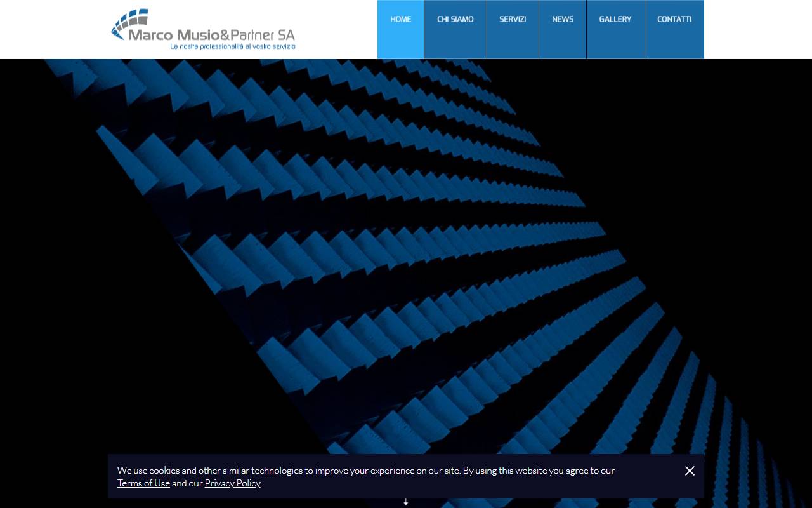Viewport: 812px width, 508px height.
Task: Click the Marco Musio & Partner SA logo
Action: [x=203, y=29]
